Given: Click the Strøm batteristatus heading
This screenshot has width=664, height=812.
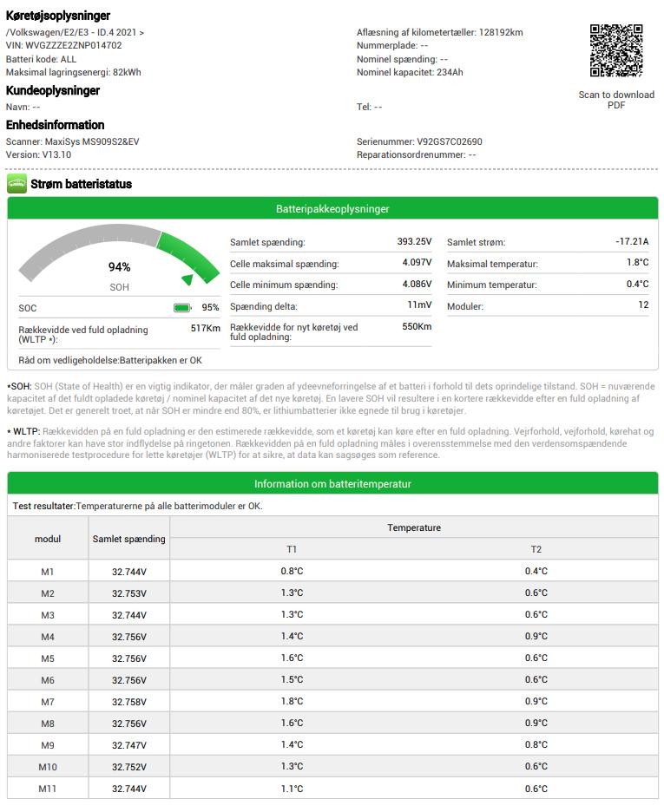Looking at the screenshot, I should point(81,184).
